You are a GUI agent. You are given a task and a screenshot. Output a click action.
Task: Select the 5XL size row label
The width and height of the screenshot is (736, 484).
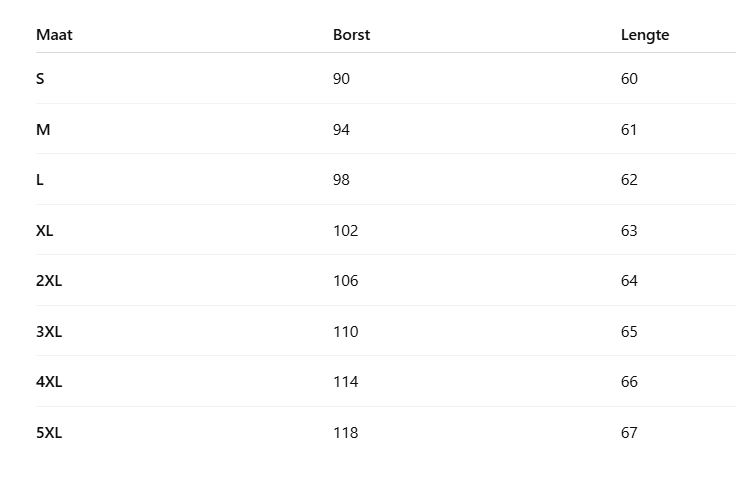coord(49,433)
